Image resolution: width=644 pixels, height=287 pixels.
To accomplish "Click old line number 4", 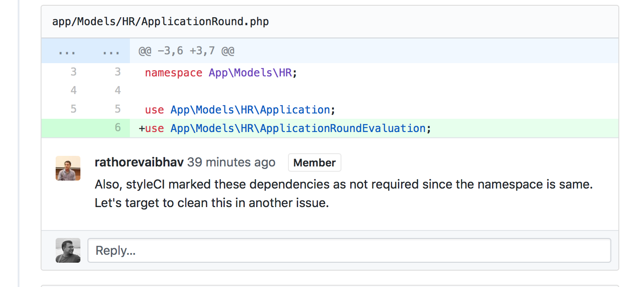I will pos(73,91).
